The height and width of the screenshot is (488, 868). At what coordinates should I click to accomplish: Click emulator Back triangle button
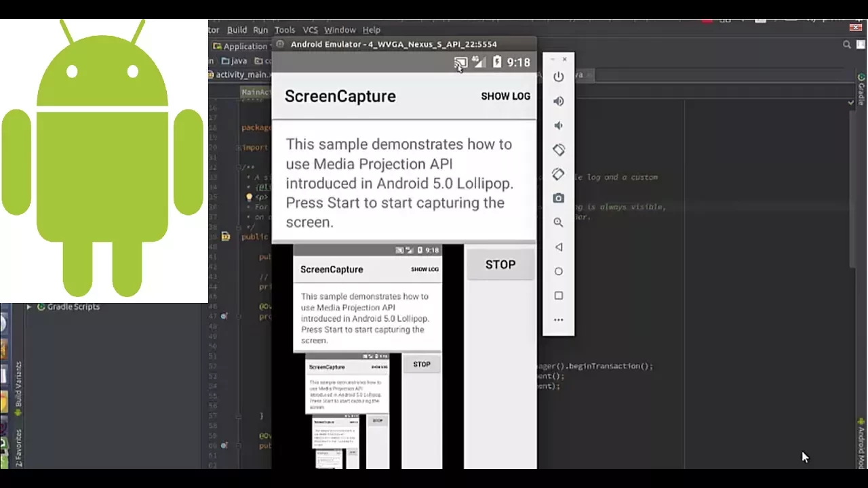coord(558,247)
